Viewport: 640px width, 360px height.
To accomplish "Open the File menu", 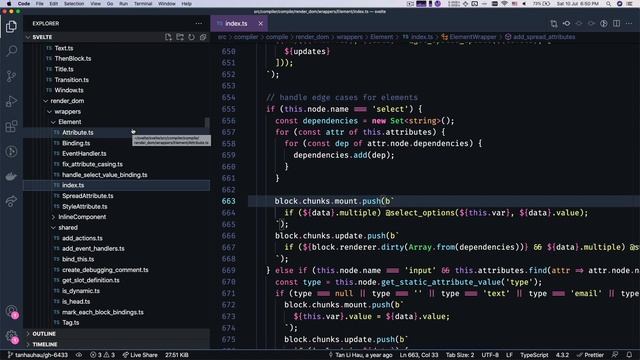I will click(40, 4).
